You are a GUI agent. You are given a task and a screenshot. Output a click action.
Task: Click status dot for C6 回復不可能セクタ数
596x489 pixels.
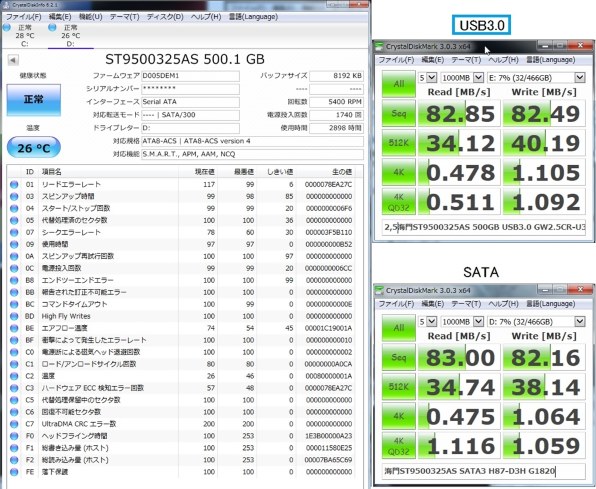[14, 412]
